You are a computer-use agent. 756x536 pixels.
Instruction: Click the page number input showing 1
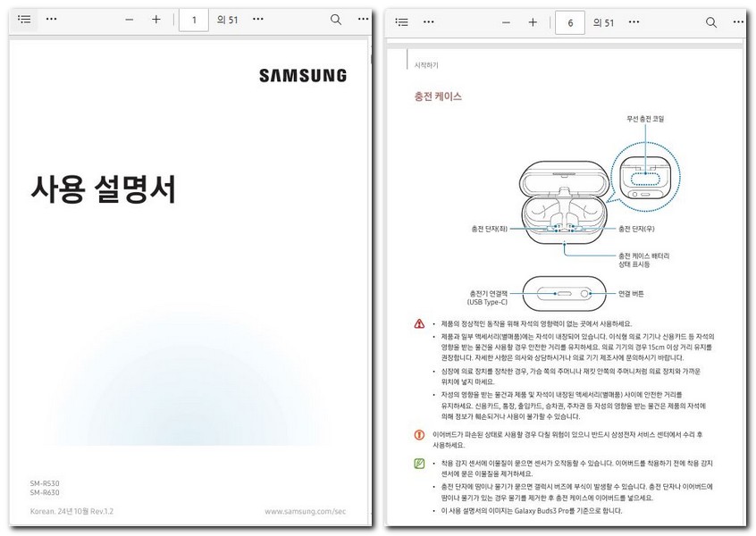[193, 19]
